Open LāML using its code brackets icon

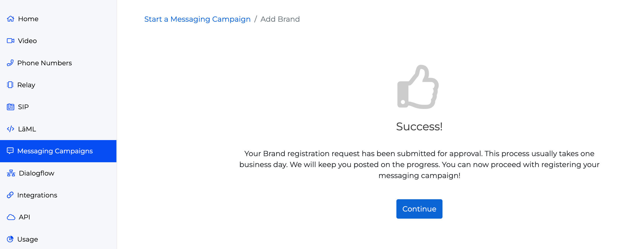click(x=10, y=129)
